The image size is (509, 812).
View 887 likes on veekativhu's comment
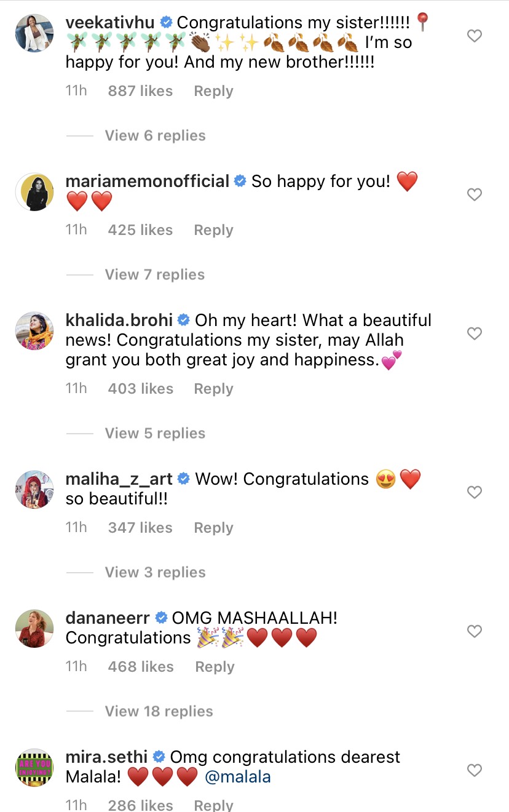coord(140,90)
